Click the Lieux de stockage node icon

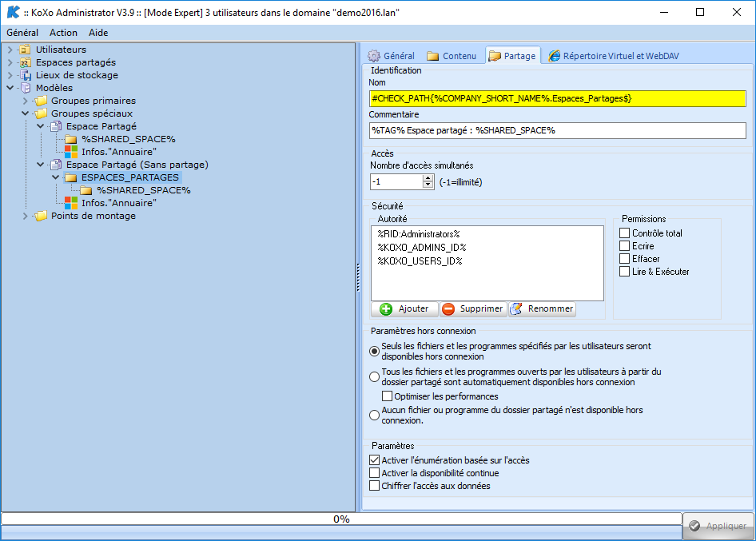tap(25, 75)
